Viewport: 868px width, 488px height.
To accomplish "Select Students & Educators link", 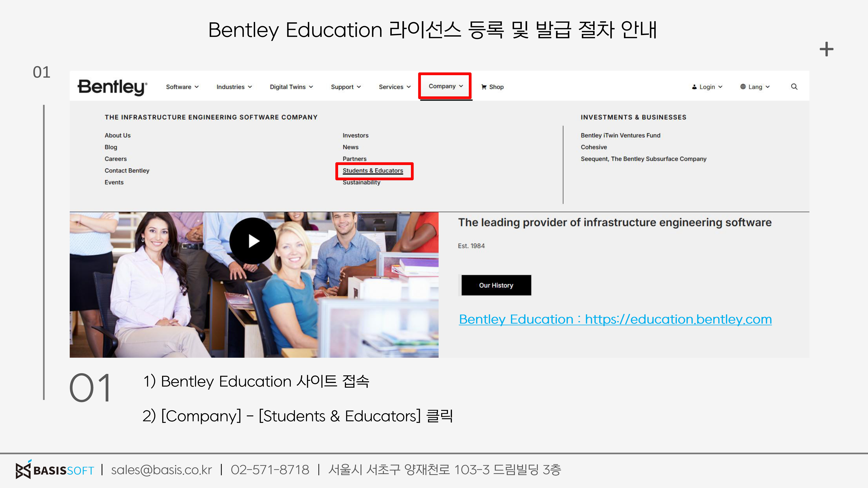I will pyautogui.click(x=373, y=171).
